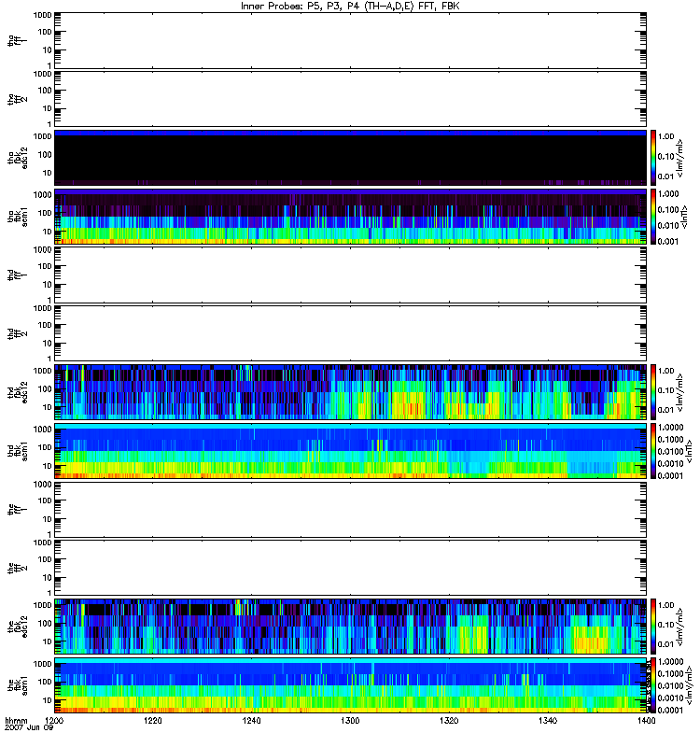Viewport: 700px width, 747px height.
Task: Click the '2007 Jun 09' date label
Action: coord(29,728)
